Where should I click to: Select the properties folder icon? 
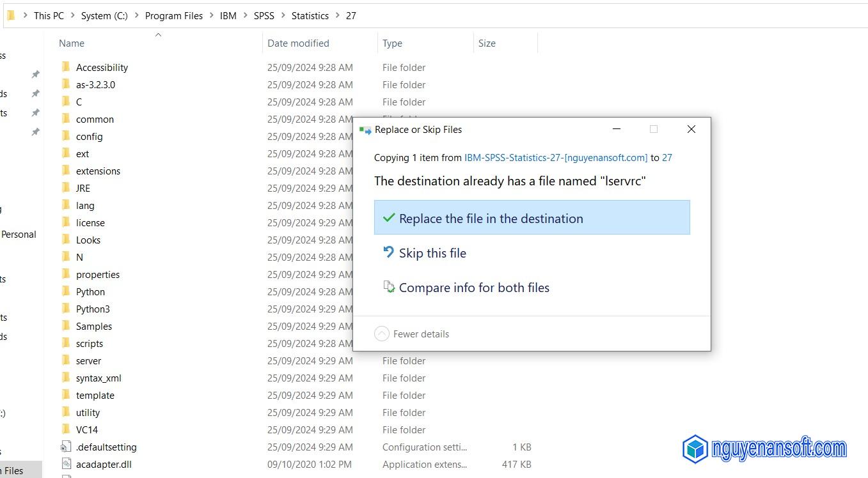pos(66,274)
